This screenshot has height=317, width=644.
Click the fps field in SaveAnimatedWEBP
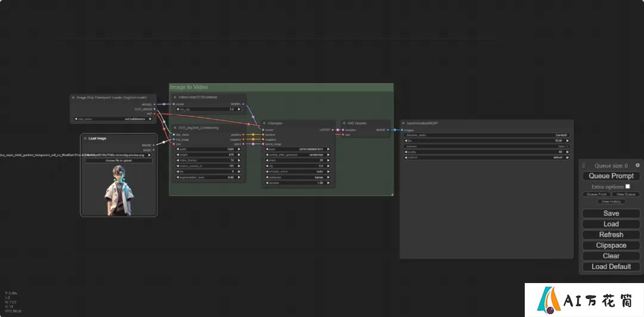(487, 141)
